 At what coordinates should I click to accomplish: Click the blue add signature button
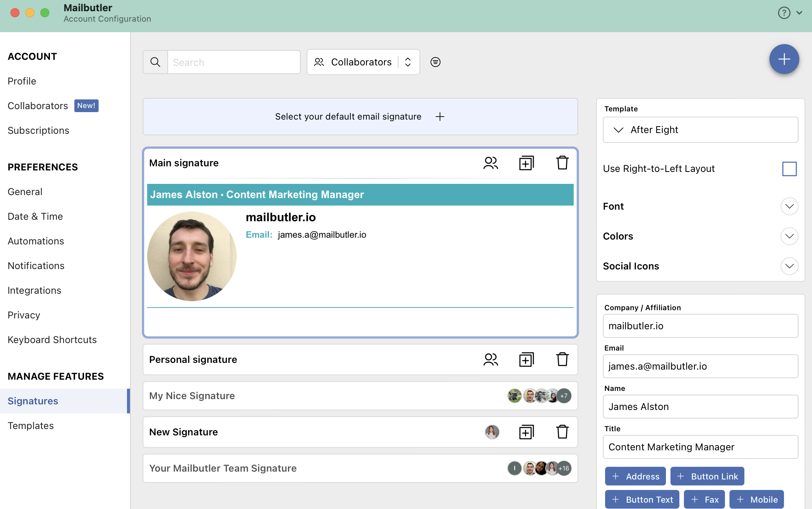784,59
